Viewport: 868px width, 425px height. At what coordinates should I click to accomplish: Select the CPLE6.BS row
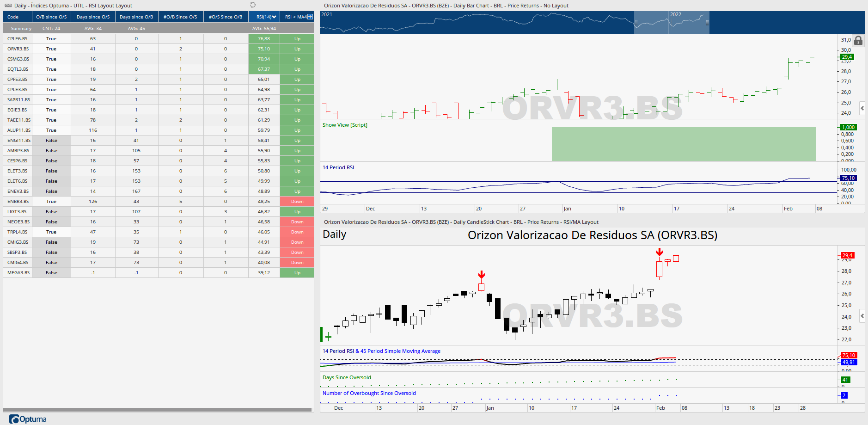pos(159,39)
